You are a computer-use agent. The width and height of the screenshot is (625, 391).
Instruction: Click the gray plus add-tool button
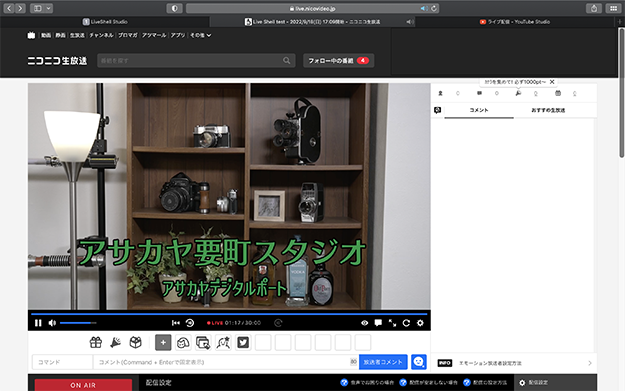(163, 342)
